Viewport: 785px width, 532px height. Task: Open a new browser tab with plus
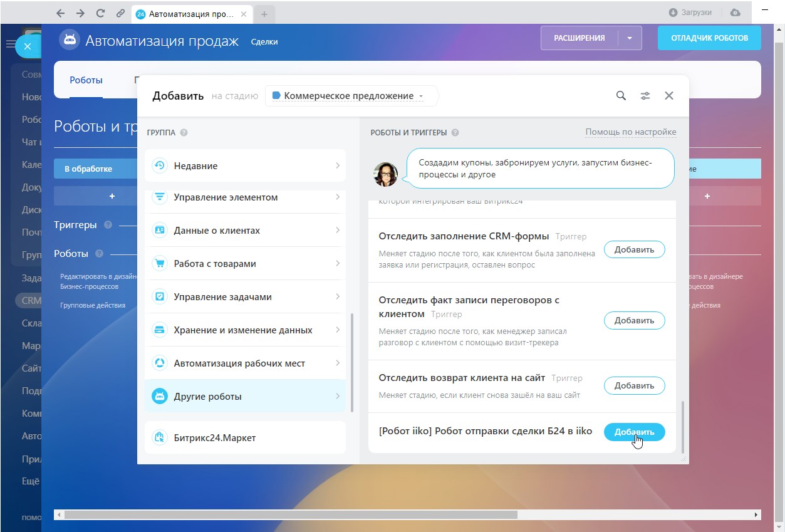click(264, 14)
